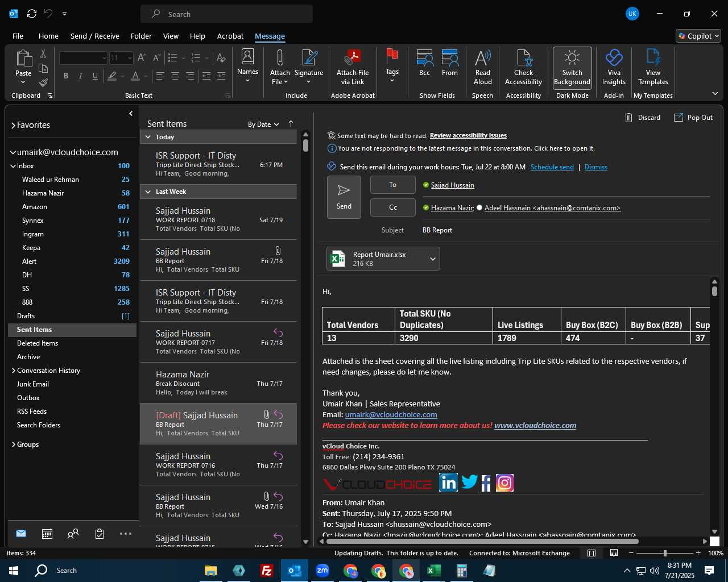This screenshot has width=728, height=582.
Task: Pop Out the message window
Action: pyautogui.click(x=693, y=118)
